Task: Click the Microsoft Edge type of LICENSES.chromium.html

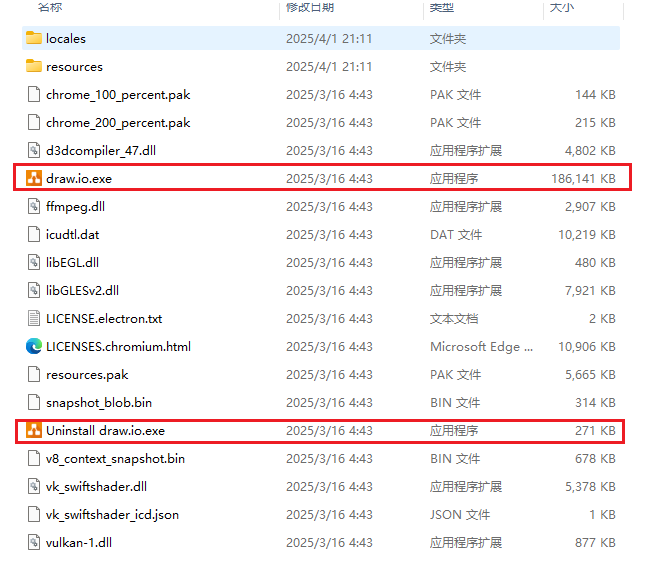Action: (x=481, y=347)
